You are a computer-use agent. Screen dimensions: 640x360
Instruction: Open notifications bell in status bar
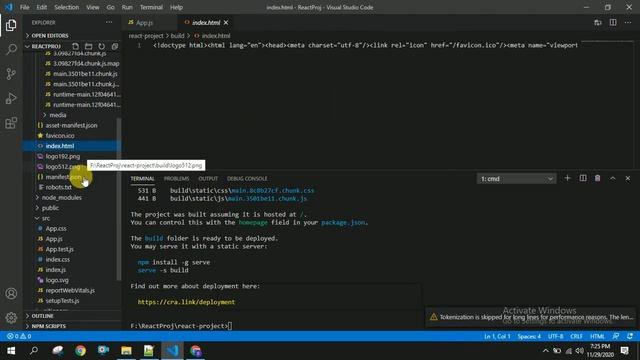(630, 336)
